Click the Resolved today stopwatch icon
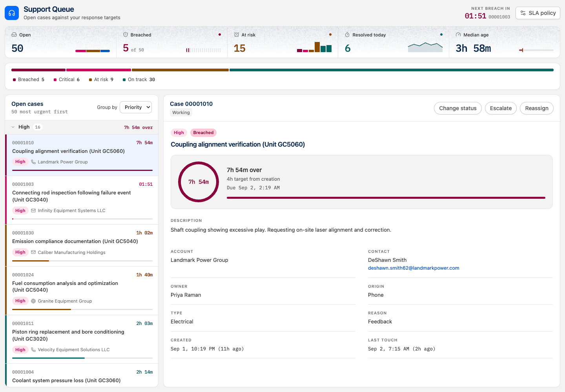Screen dimensions: 565x392 347,35
